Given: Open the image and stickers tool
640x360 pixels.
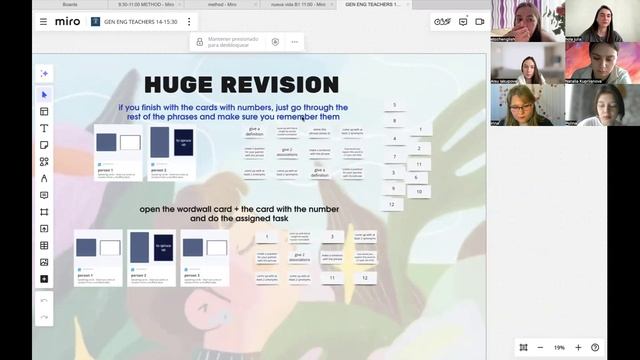Looking at the screenshot, I should 44,262.
